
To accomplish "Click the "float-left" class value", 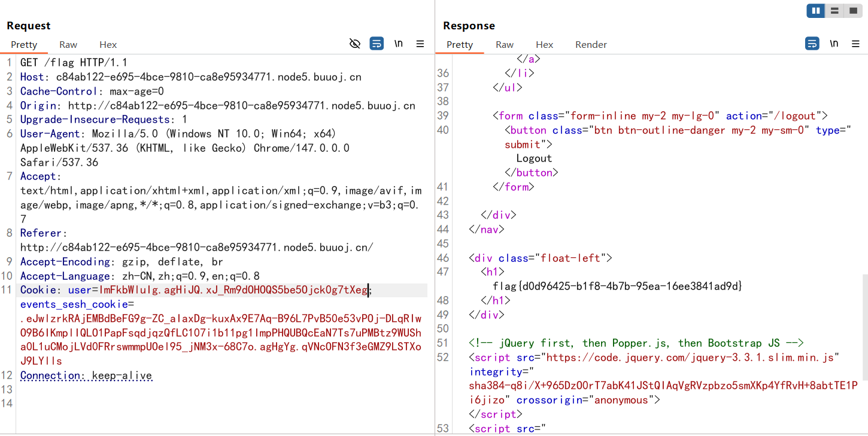I will pos(570,258).
